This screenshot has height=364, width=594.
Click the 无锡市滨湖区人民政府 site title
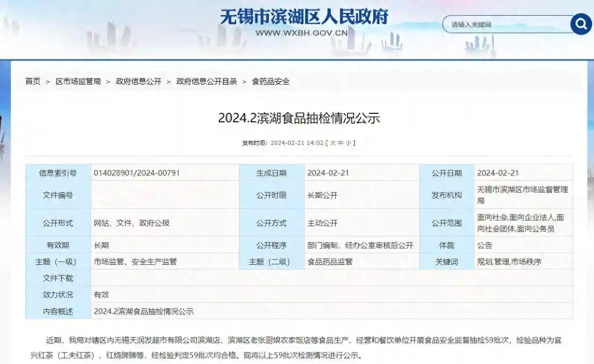click(x=304, y=17)
